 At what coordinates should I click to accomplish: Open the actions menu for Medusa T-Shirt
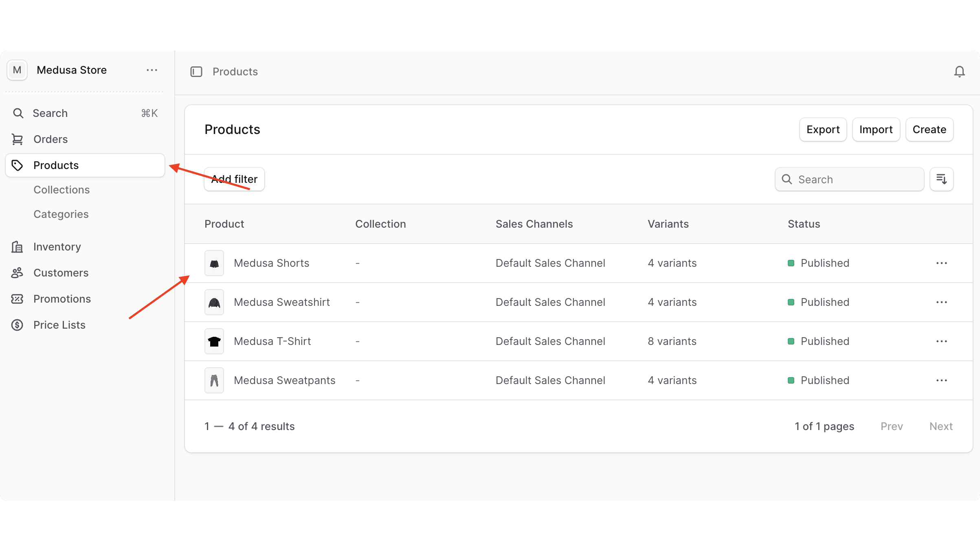click(941, 341)
